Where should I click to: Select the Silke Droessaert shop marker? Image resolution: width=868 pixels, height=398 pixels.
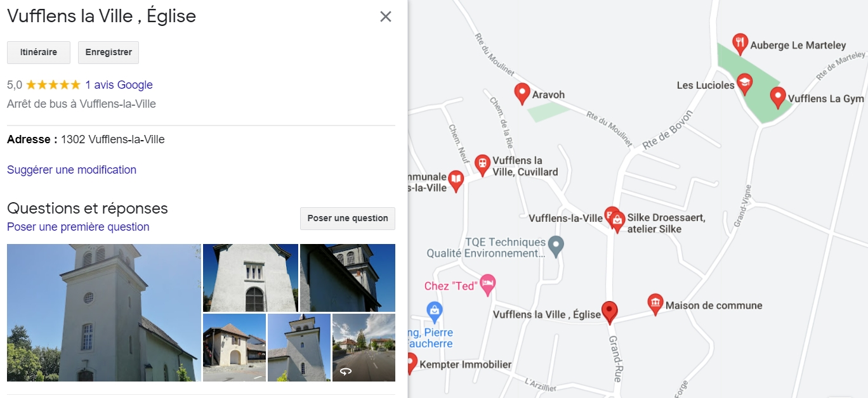[x=617, y=222]
